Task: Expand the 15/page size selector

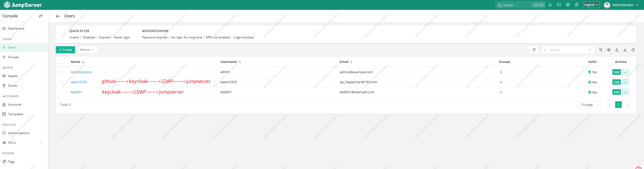Action: [588, 105]
